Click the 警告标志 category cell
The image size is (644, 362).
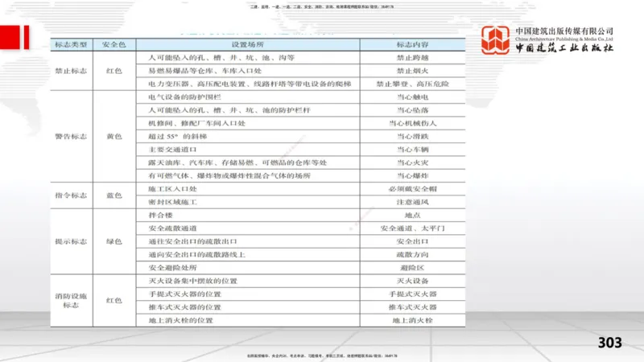72,136
